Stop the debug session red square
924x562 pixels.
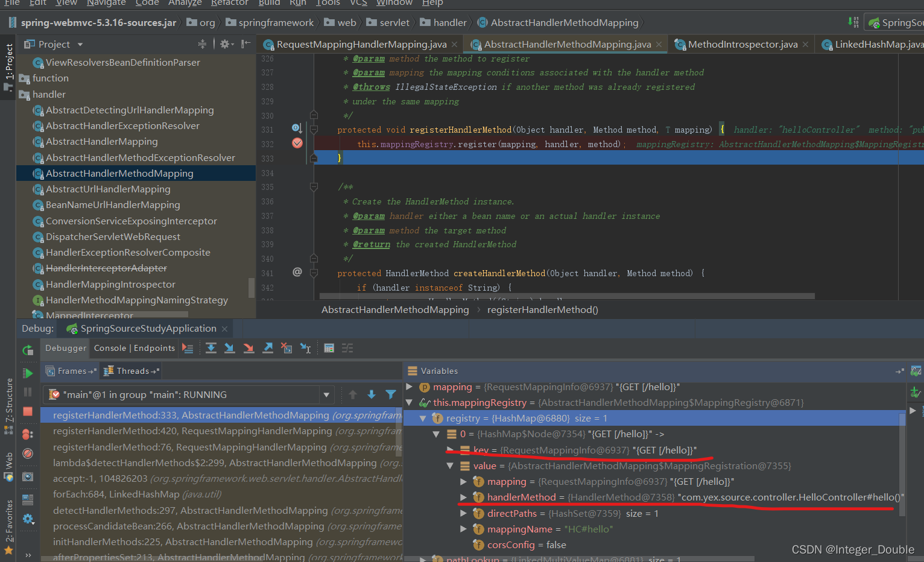(28, 411)
